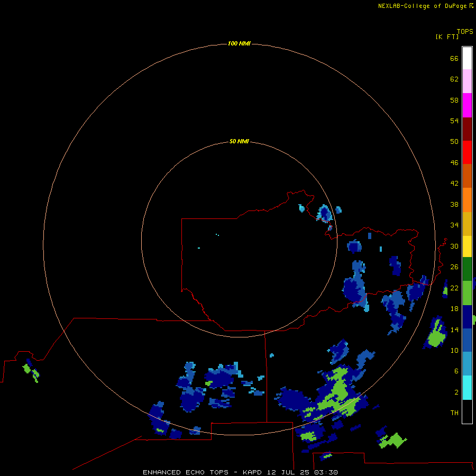Click the 54 legend value
Viewport: 476px width, 476px height.
click(454, 121)
